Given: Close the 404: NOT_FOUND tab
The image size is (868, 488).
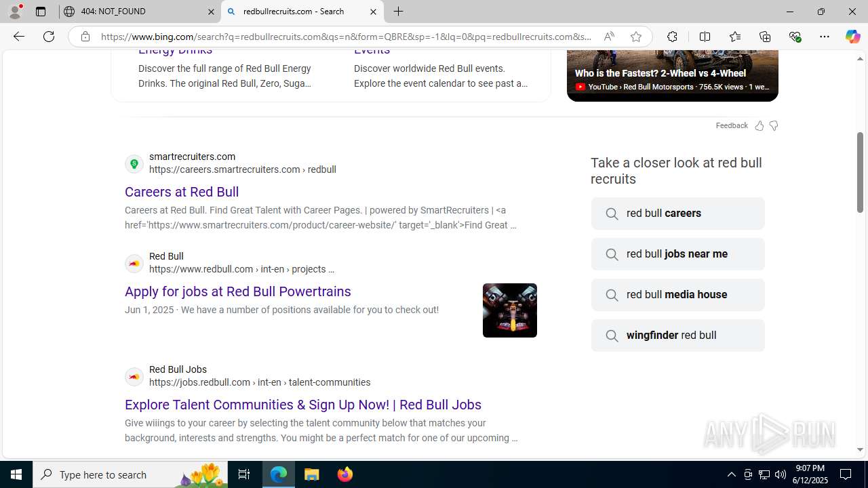Looking at the screenshot, I should coord(211,12).
